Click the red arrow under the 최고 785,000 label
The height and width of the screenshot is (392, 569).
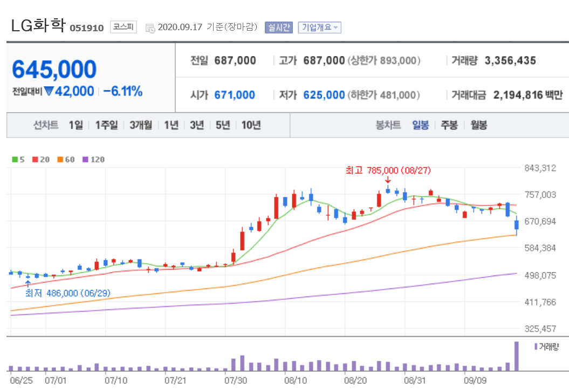[x=388, y=180]
